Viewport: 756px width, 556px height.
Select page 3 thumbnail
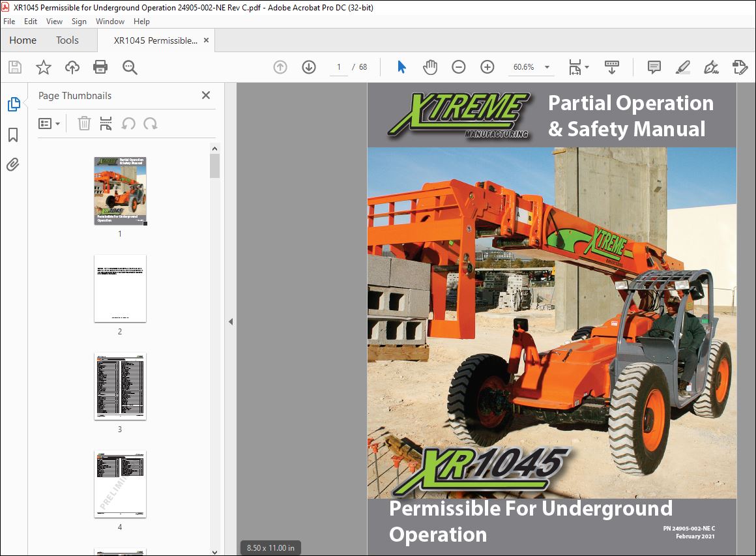pos(120,387)
